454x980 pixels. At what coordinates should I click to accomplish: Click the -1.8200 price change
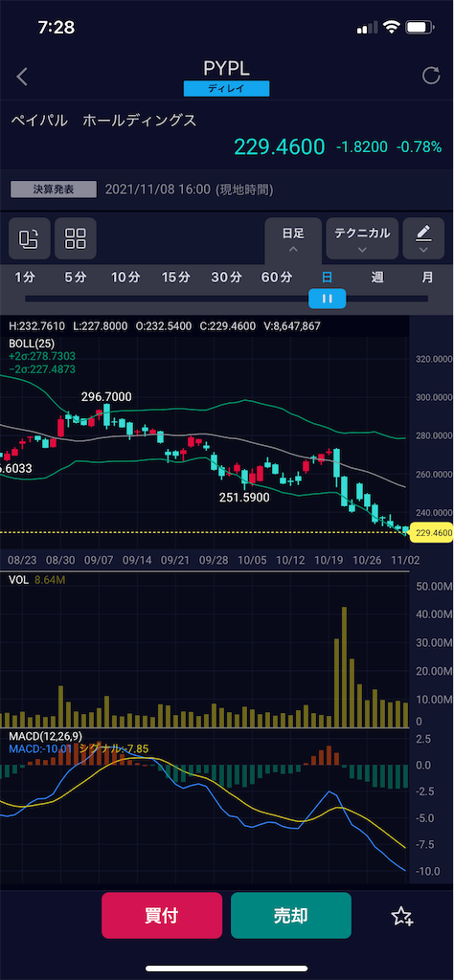point(363,147)
